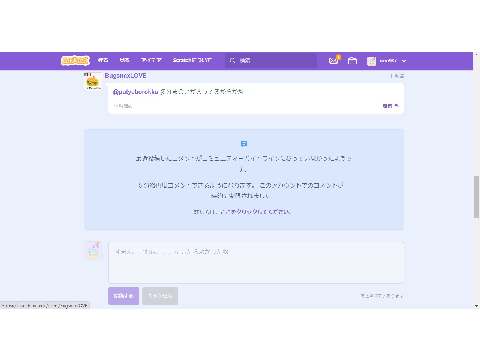Viewport: 480px width, 360px height.
Task: Open the アイデア navigation item
Action: click(151, 60)
